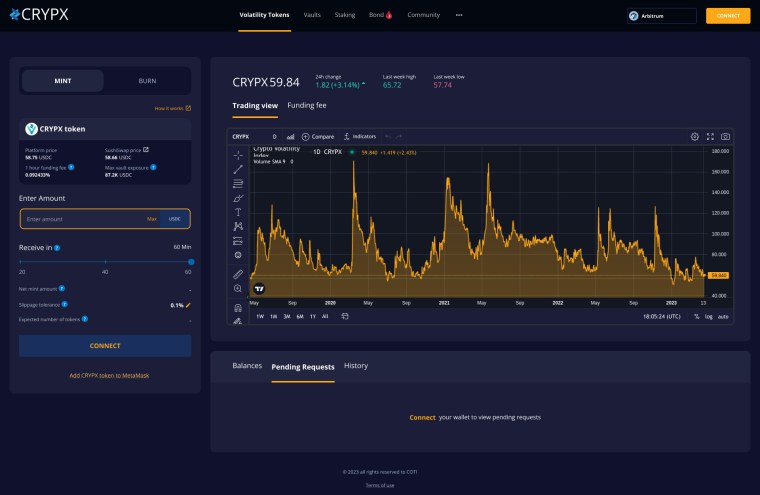This screenshot has width=760, height=495.
Task: Click the Receive in slider handle
Action: click(x=190, y=261)
